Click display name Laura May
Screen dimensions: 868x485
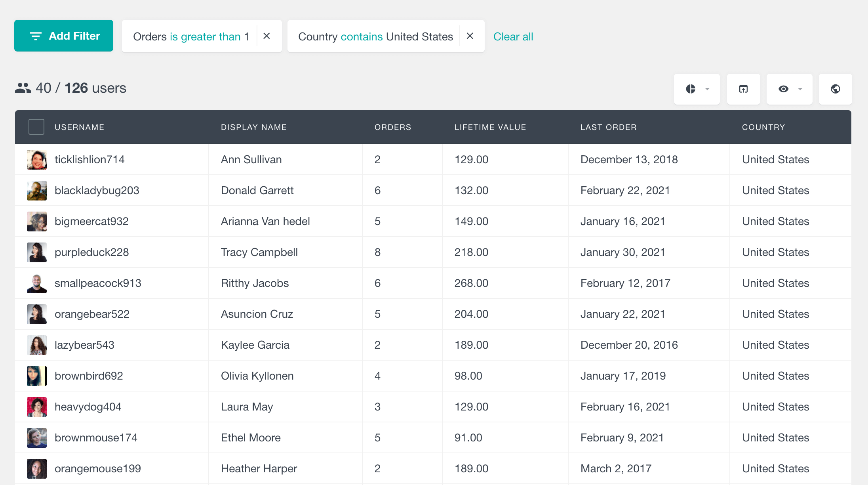[247, 407]
